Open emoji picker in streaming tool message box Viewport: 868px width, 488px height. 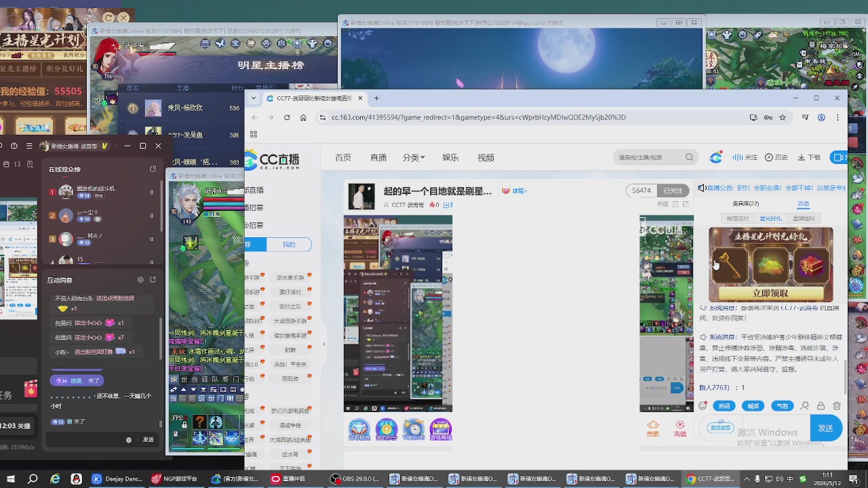129,440
